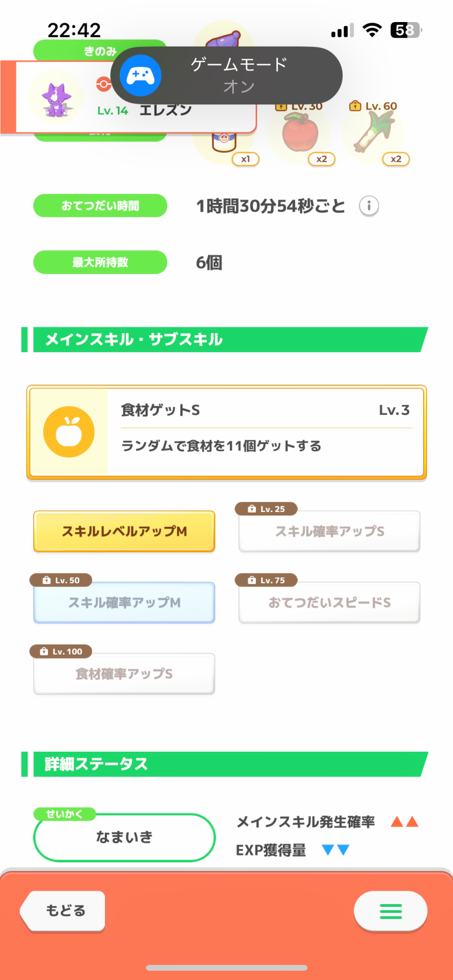Tap the Lv. 25 lock badge
The width and height of the screenshot is (453, 980).
coord(266,509)
